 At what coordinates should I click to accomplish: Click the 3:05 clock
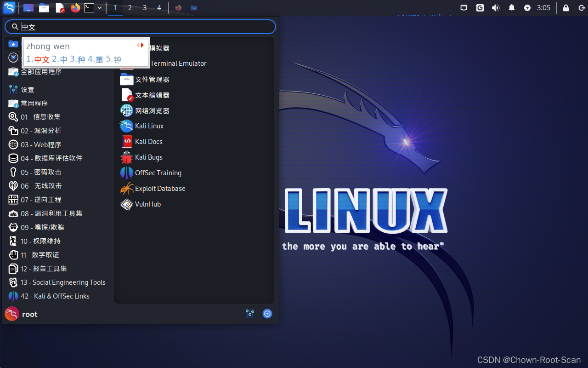point(543,8)
